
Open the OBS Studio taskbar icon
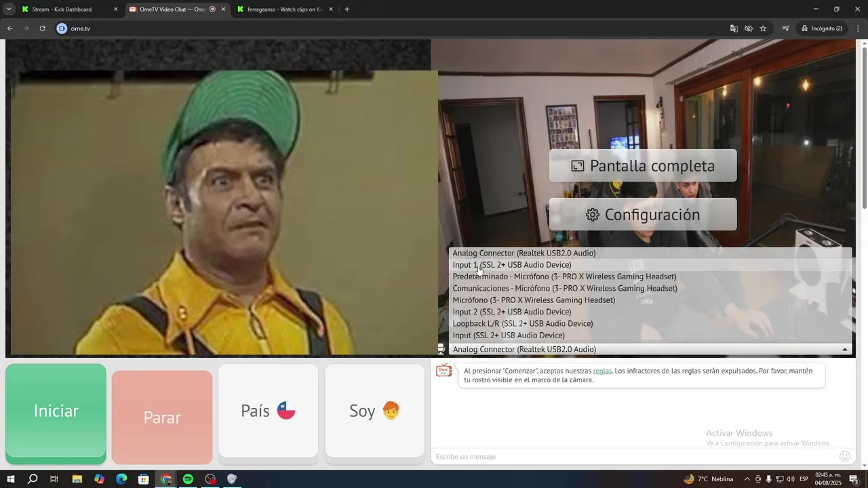point(210,479)
